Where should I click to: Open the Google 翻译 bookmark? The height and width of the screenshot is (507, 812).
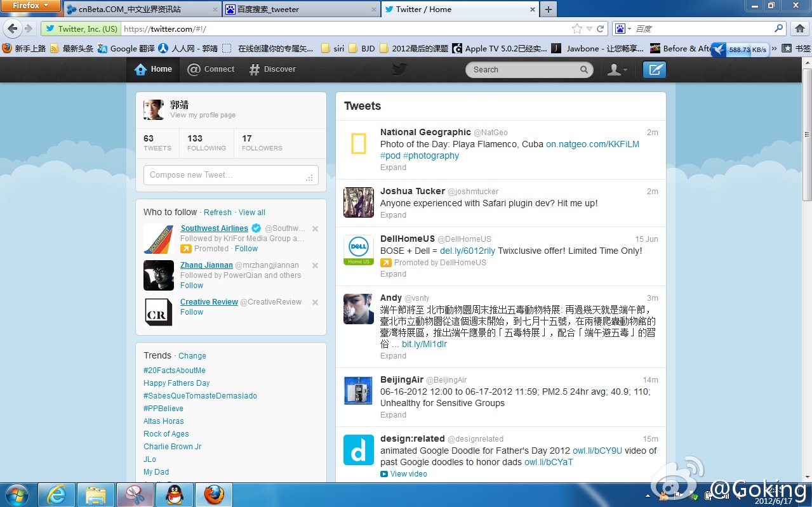click(126, 48)
